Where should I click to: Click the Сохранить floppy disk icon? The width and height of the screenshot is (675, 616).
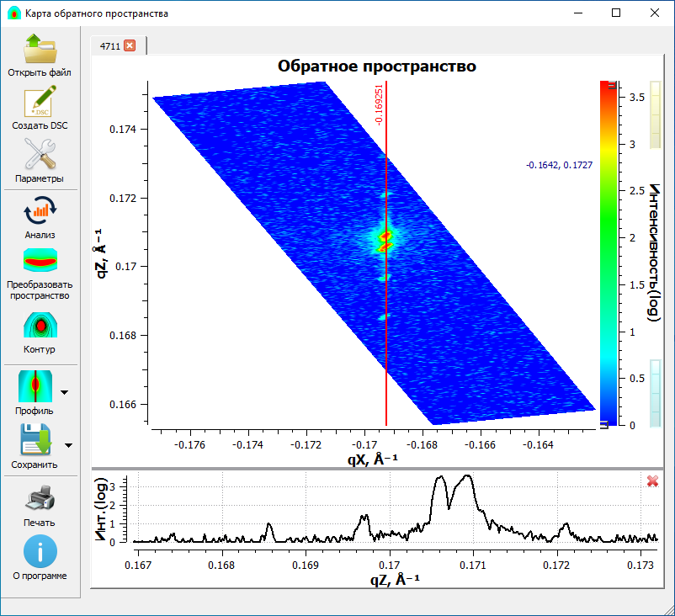(x=35, y=440)
